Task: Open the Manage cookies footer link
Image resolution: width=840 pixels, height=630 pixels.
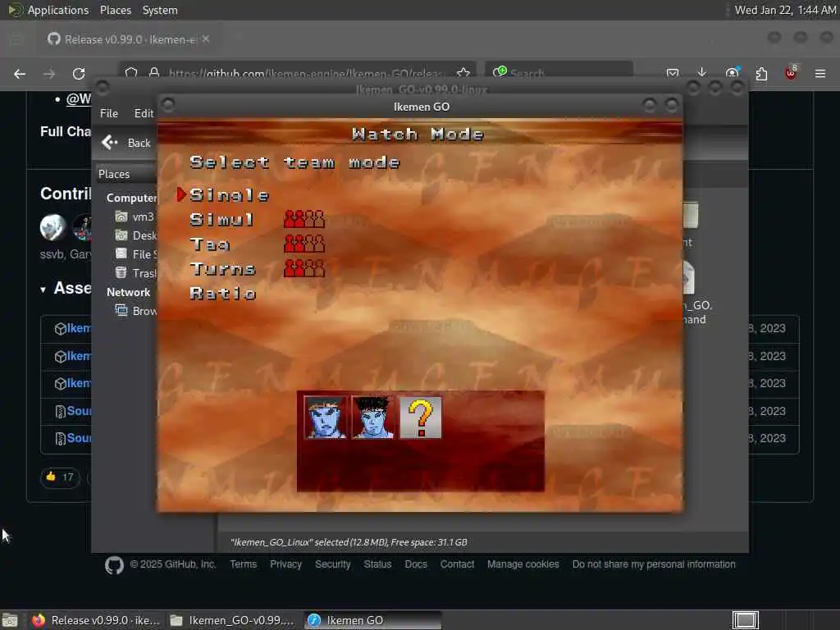Action: [523, 564]
